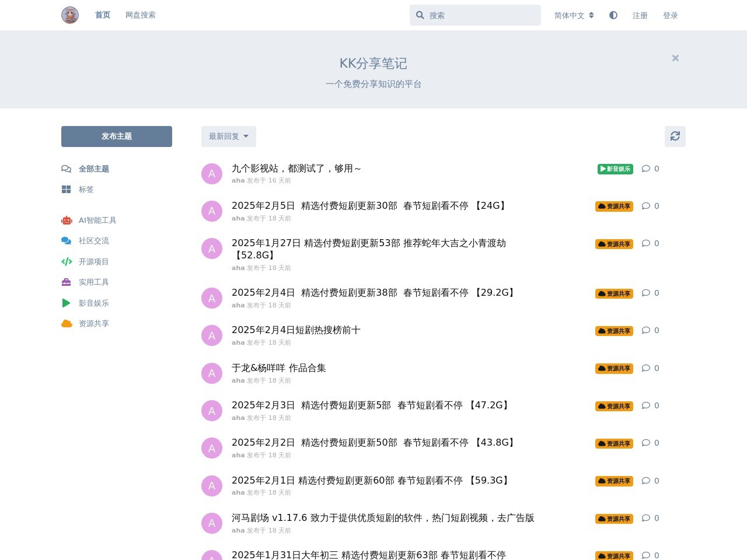Screen dimensions: 747x560
Task: Open post 2025年2月1日 精选付费短剧更新60部
Action: 371,481
